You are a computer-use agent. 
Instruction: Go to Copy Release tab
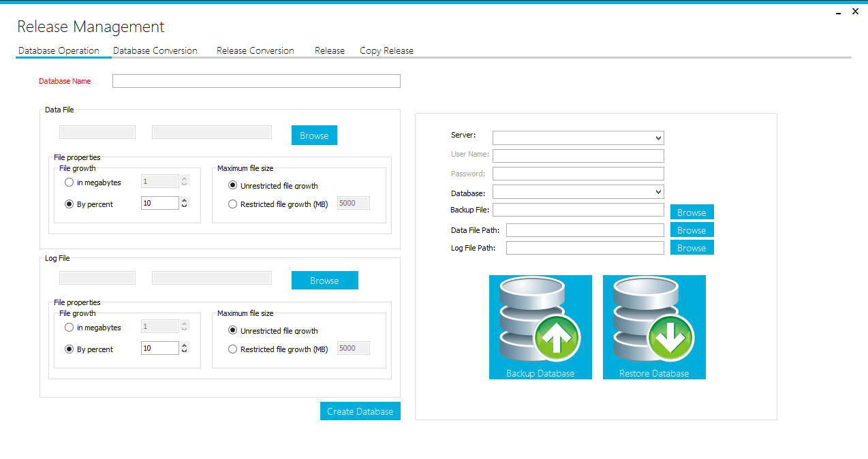386,51
